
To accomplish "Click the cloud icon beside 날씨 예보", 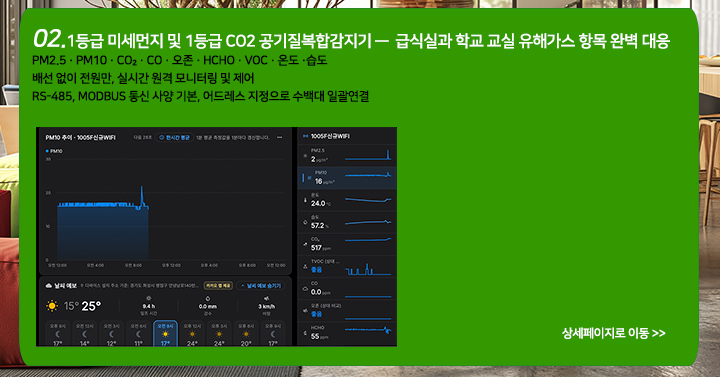I will pyautogui.click(x=49, y=286).
